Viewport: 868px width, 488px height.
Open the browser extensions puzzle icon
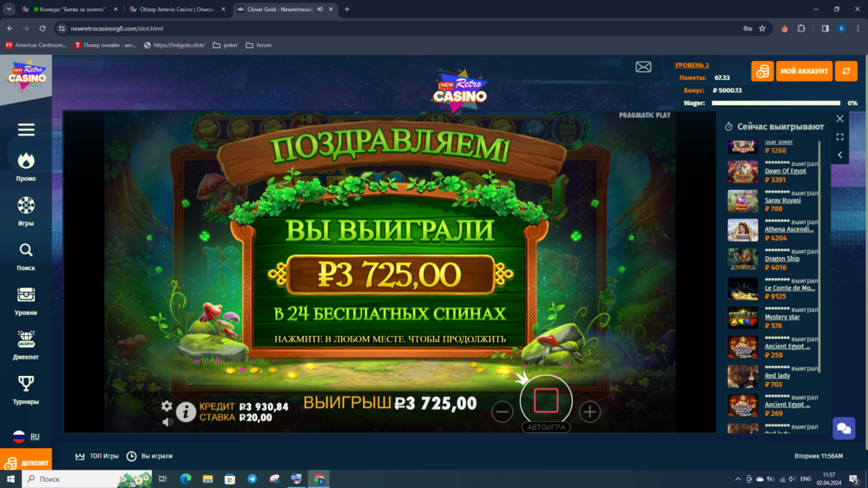click(801, 29)
